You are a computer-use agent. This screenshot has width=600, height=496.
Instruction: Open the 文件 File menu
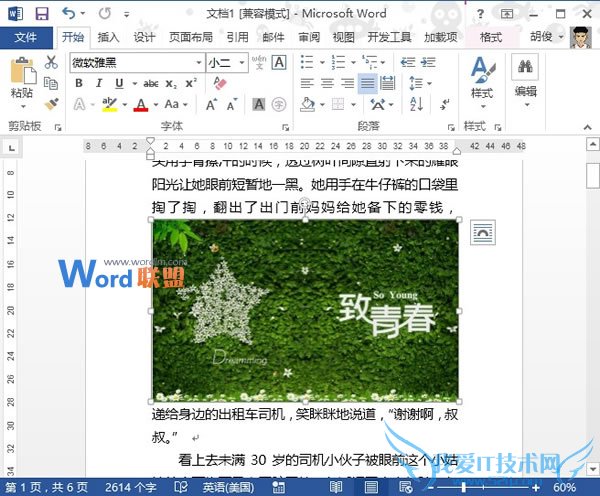point(26,38)
